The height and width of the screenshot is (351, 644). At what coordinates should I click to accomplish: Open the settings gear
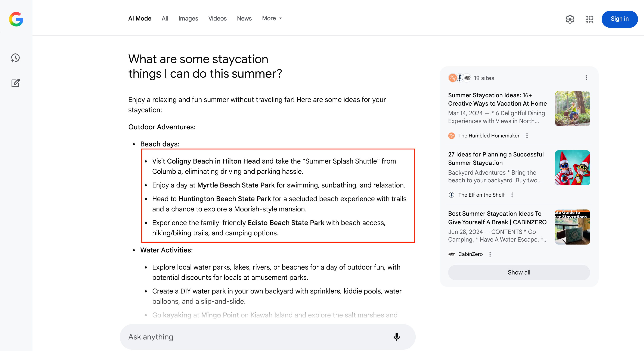pyautogui.click(x=570, y=19)
